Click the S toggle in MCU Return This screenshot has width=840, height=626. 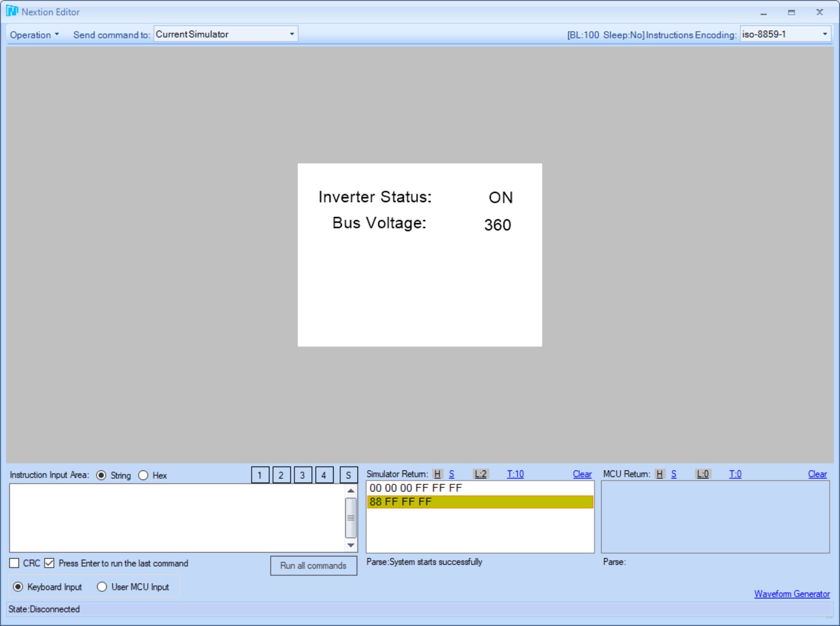pyautogui.click(x=674, y=474)
